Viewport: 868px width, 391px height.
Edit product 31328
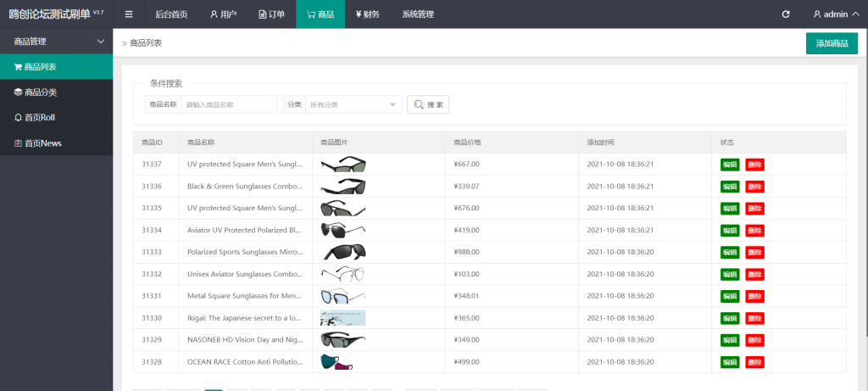pyautogui.click(x=730, y=362)
